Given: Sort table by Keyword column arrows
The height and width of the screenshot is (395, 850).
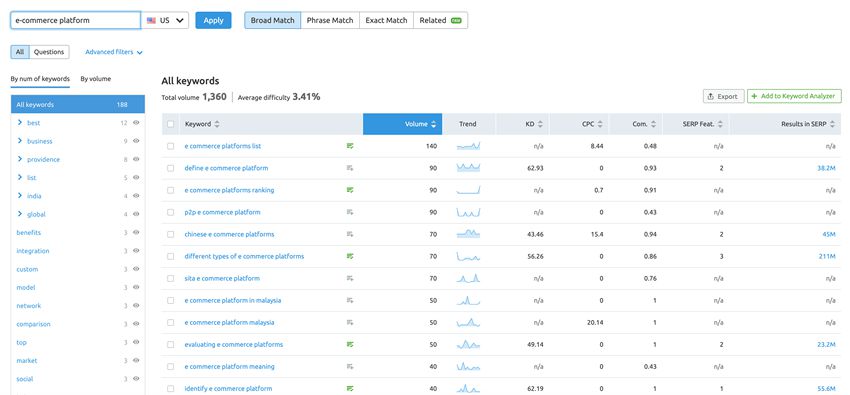Looking at the screenshot, I should [x=217, y=124].
